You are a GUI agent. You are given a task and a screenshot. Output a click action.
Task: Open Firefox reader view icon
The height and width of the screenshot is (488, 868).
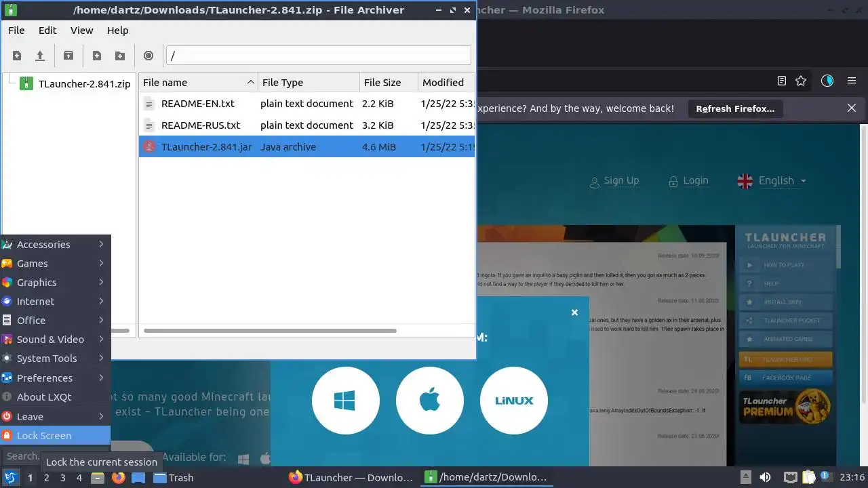(x=782, y=81)
